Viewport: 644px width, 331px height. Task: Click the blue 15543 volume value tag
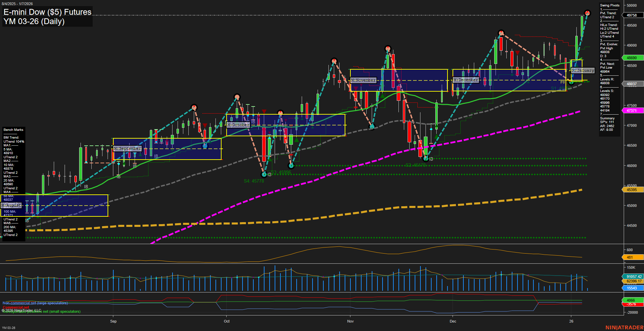[632, 288]
